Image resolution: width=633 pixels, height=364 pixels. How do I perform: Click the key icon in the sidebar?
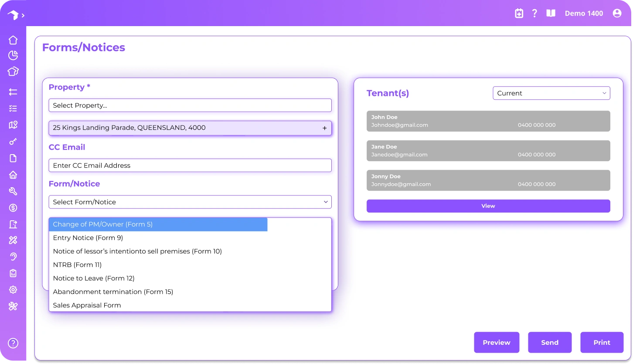click(13, 142)
